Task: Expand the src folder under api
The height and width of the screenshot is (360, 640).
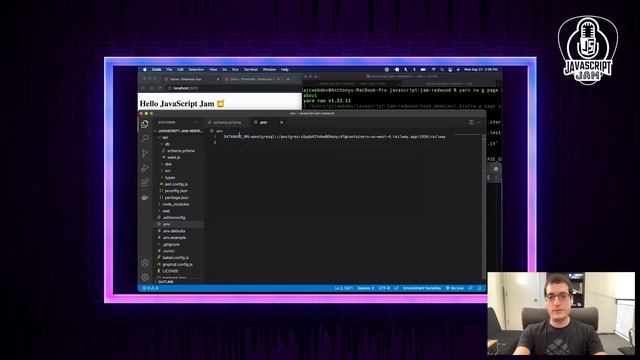Action: (167, 171)
